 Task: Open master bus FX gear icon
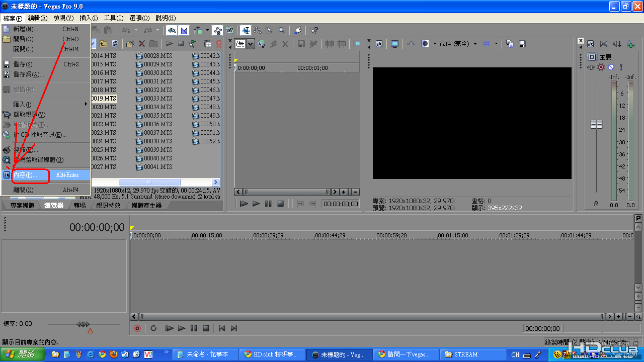601,67
